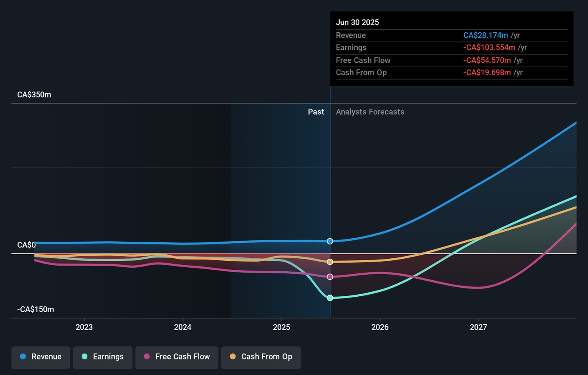Click the Analysts Forecasts section label
The height and width of the screenshot is (375, 588).
(370, 112)
